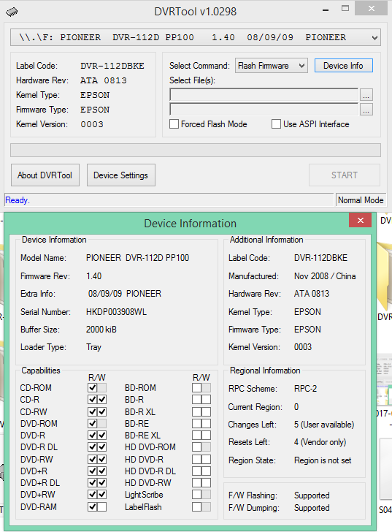Open About DVRTool

pyautogui.click(x=45, y=175)
